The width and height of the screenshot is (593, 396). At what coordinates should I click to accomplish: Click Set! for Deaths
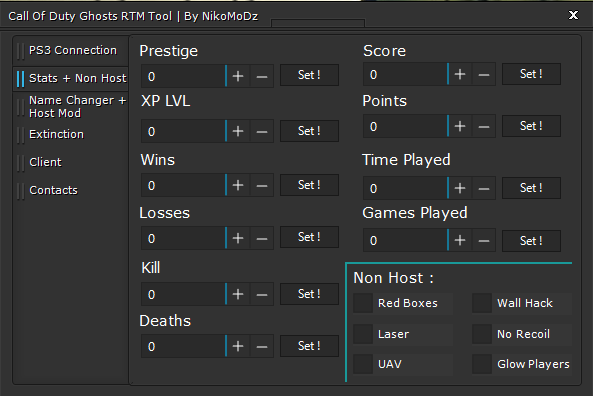309,346
